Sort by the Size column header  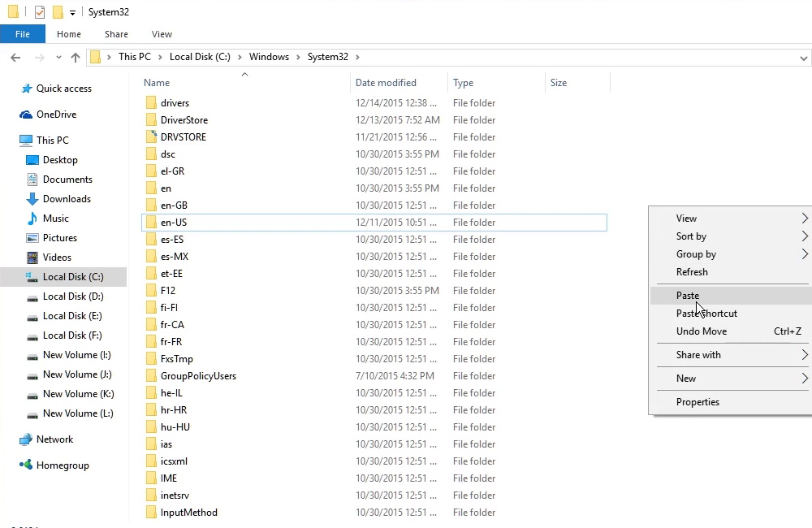pos(577,83)
